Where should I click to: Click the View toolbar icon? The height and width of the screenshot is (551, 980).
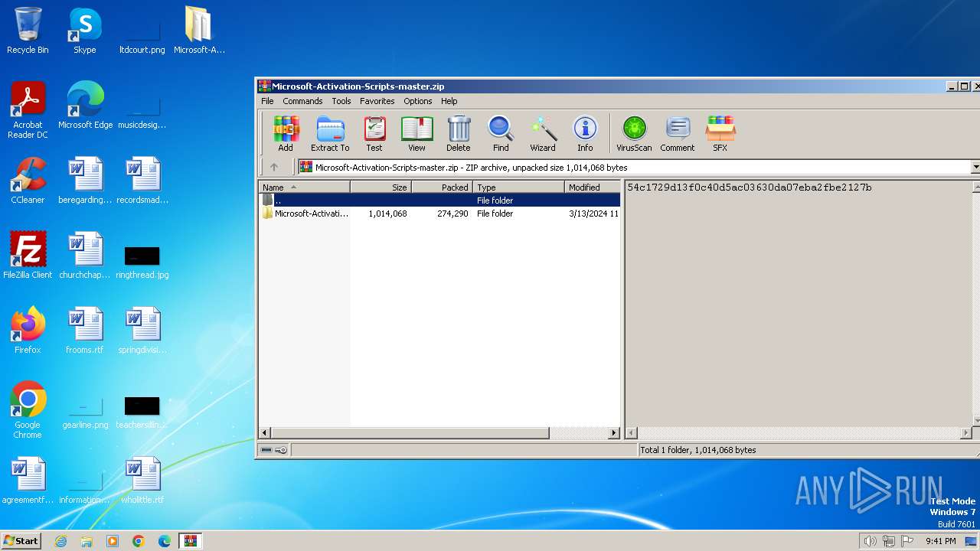(416, 133)
